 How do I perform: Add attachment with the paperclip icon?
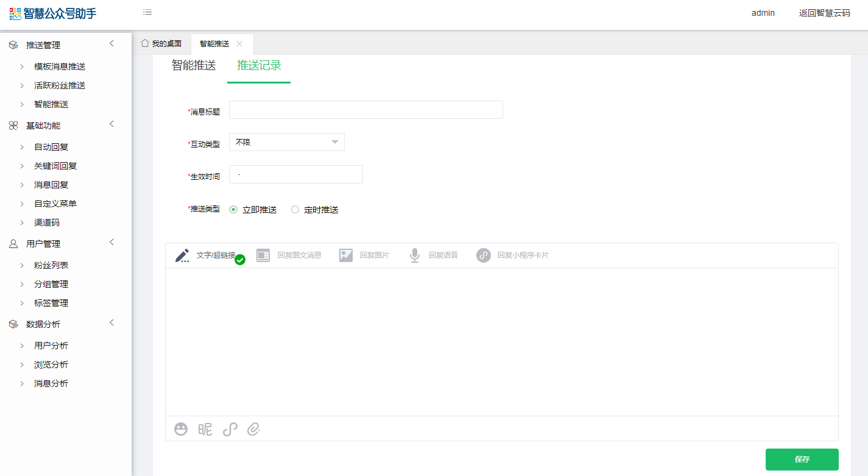tap(254, 429)
